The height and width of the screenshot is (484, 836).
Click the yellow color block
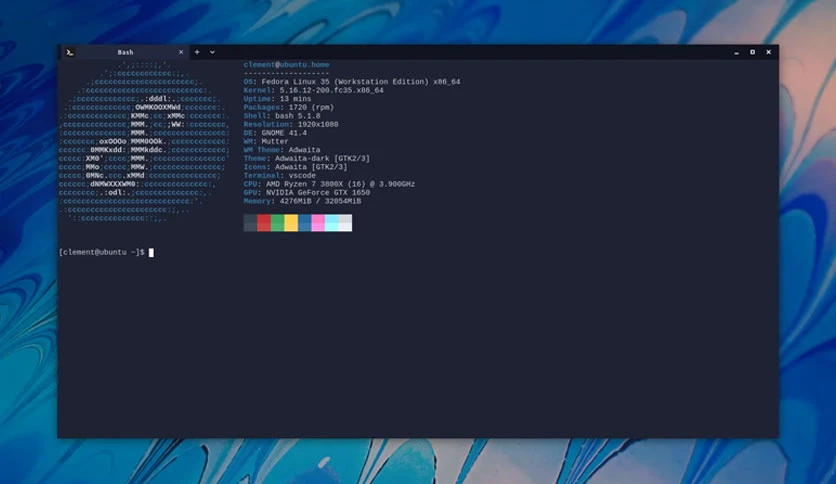[291, 223]
